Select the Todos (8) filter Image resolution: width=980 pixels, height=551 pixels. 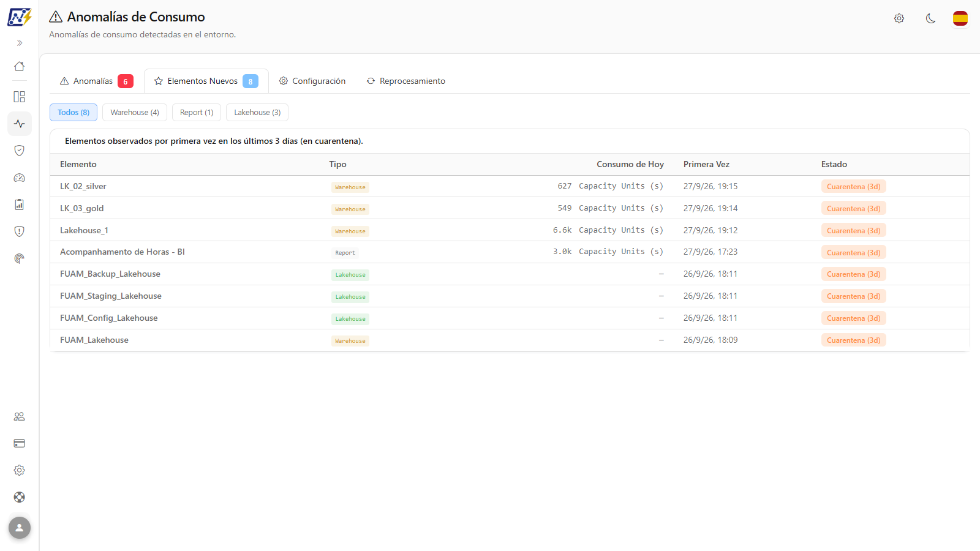coord(73,113)
